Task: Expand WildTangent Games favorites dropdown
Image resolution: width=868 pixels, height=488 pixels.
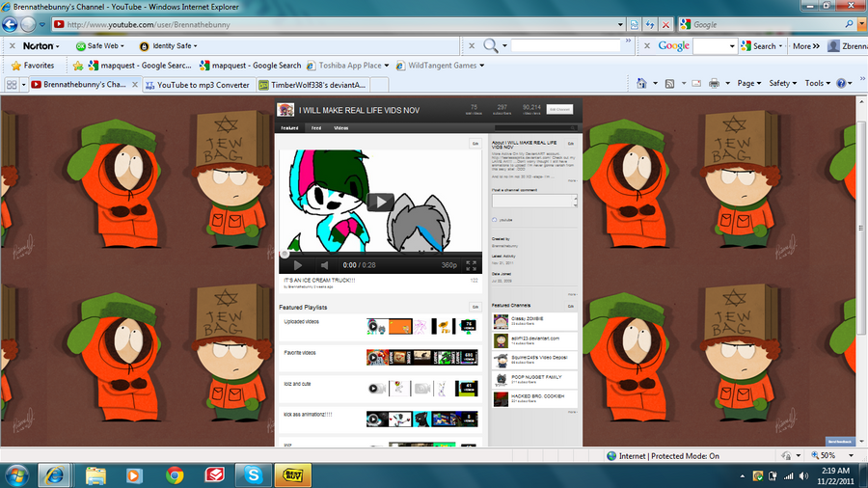Action: (481, 66)
